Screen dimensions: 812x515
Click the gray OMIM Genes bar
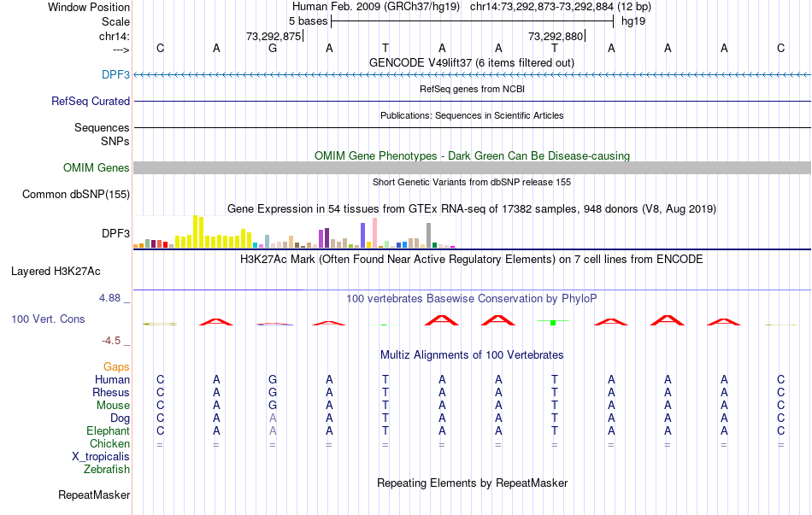tap(473, 167)
